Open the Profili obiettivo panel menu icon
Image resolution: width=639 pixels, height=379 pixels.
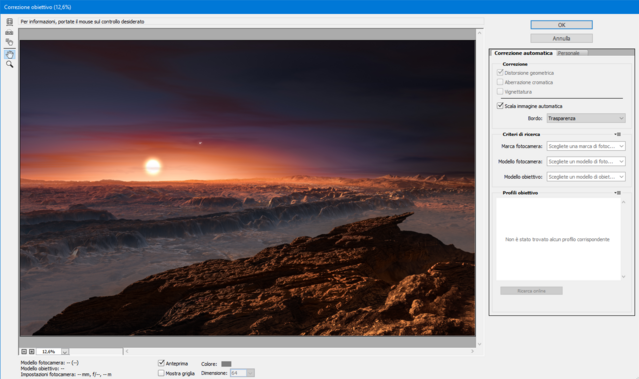click(618, 193)
